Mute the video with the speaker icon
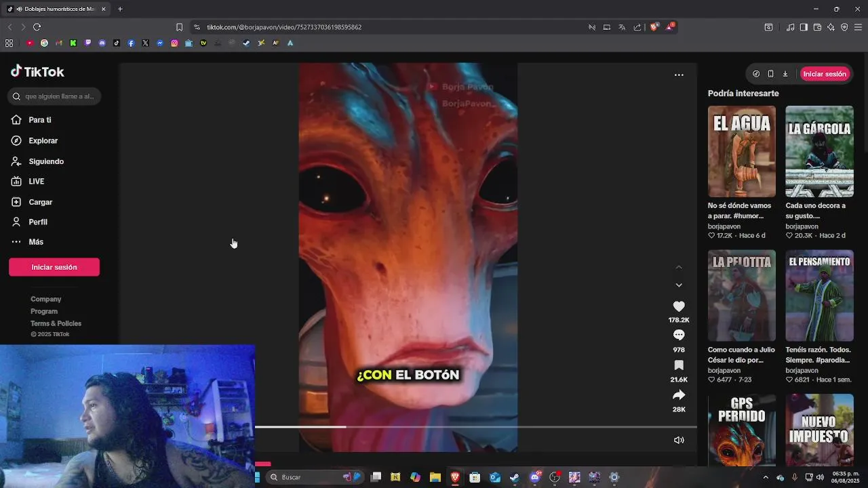868x488 pixels. pyautogui.click(x=679, y=440)
